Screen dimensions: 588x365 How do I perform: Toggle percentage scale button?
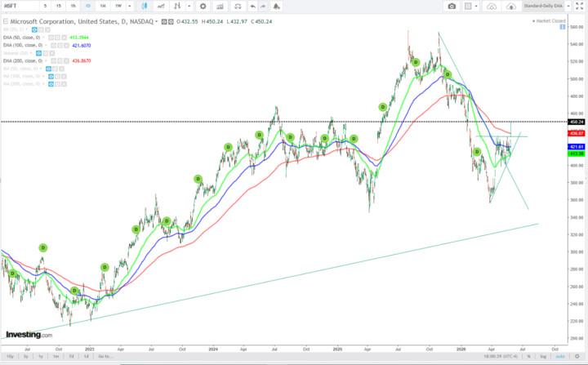(x=528, y=356)
